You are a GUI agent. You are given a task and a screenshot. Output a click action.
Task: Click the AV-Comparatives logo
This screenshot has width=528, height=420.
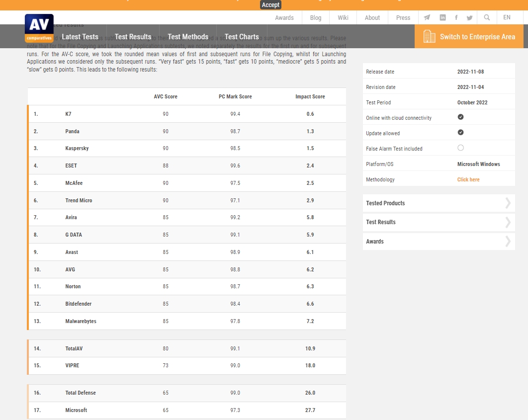point(39,28)
